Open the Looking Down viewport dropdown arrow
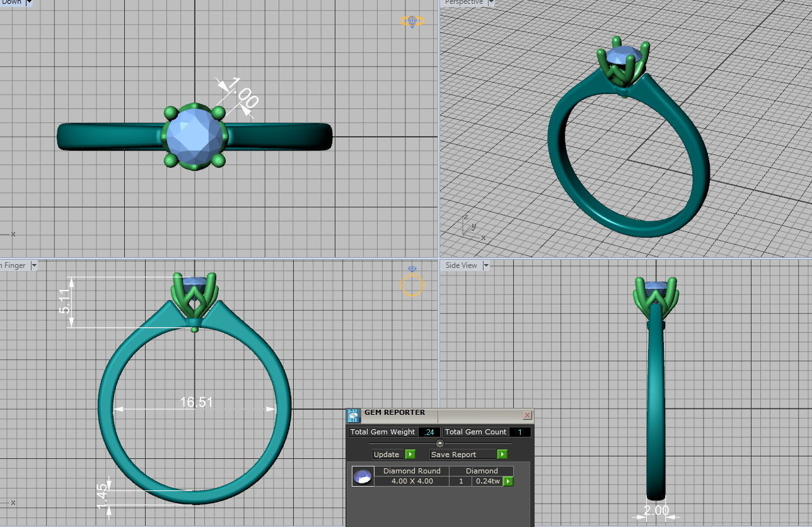The width and height of the screenshot is (812, 527). (30, 3)
